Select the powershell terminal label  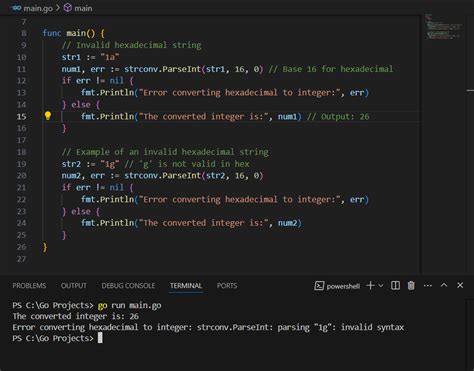(343, 286)
